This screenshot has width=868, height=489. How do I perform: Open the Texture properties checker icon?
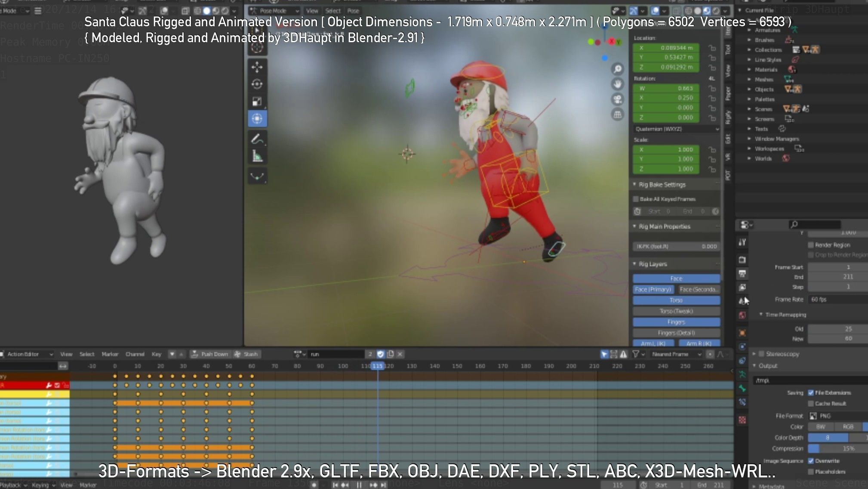point(742,420)
